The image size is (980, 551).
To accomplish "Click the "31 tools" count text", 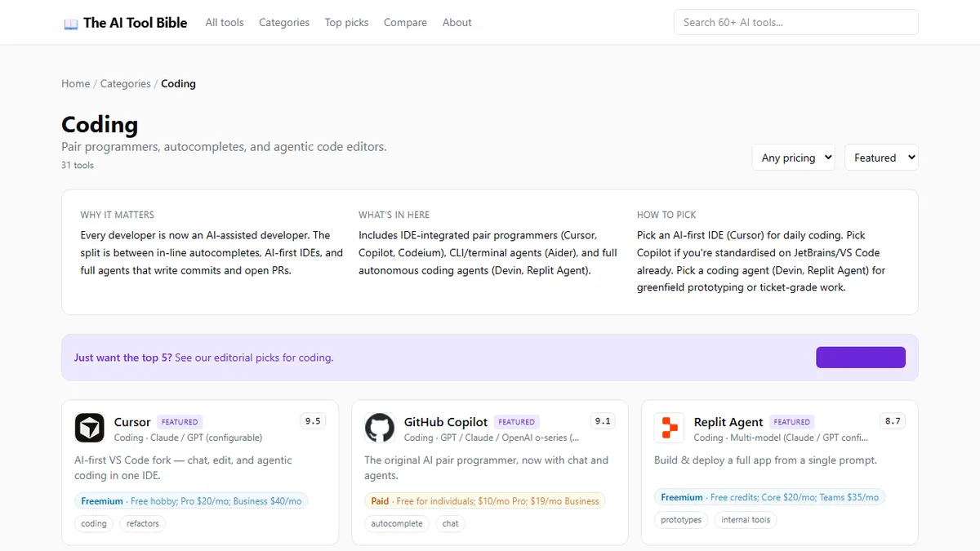I will 78,165.
